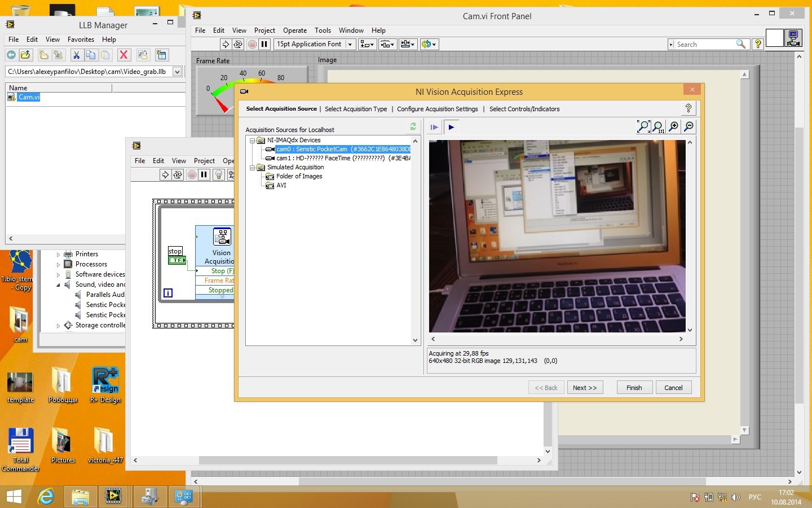Open the Tools menu in the Cam.vi Front Panel
The width and height of the screenshot is (812, 508).
323,30
